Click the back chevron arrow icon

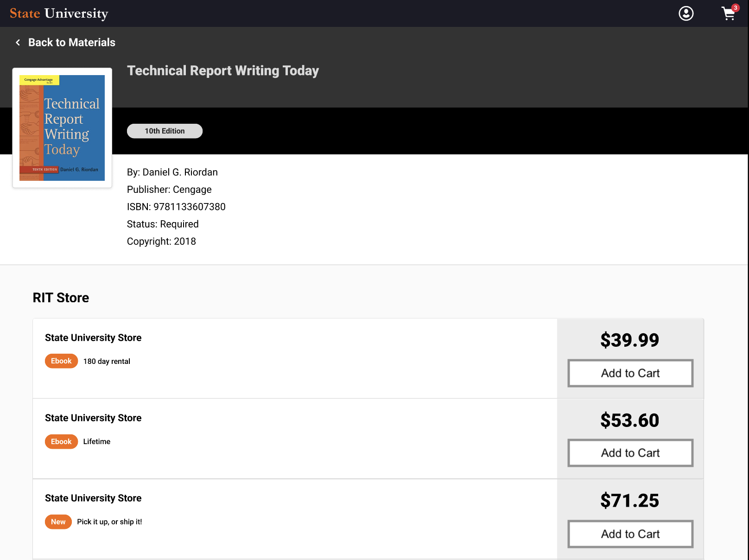pyautogui.click(x=18, y=42)
